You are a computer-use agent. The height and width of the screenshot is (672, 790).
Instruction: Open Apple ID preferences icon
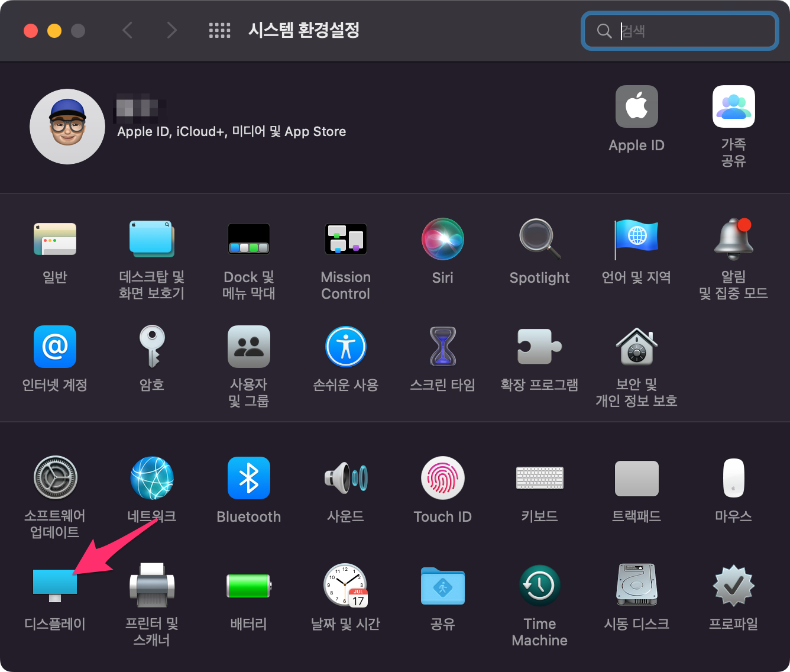click(637, 106)
